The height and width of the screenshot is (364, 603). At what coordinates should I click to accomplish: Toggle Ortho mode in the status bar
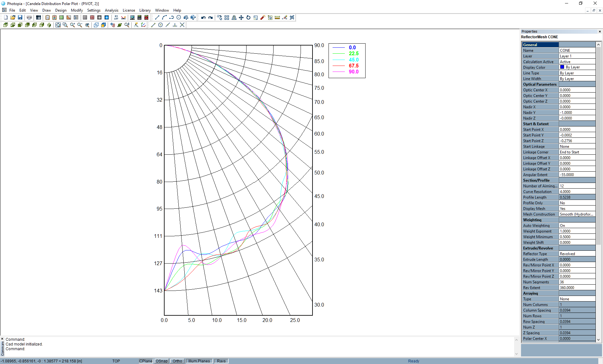click(177, 361)
